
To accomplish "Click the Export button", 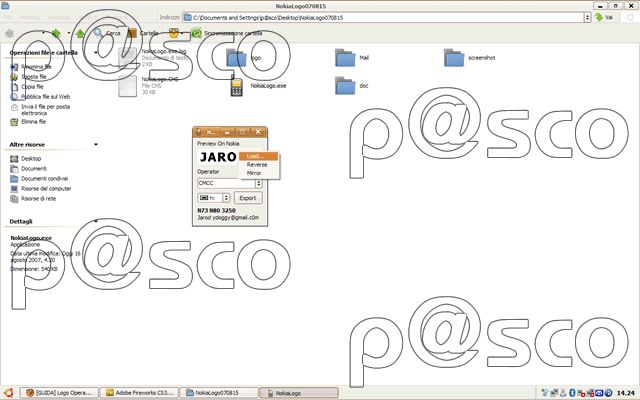I will 248,198.
